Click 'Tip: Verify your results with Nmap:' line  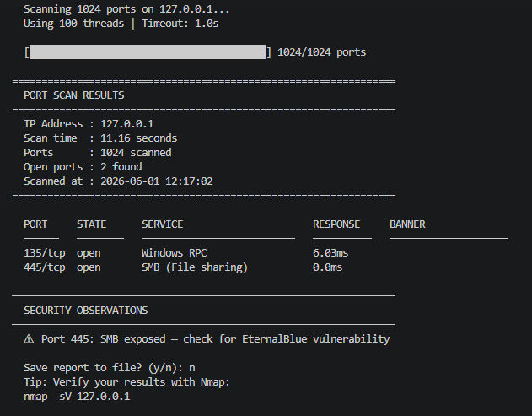pyautogui.click(x=127, y=382)
